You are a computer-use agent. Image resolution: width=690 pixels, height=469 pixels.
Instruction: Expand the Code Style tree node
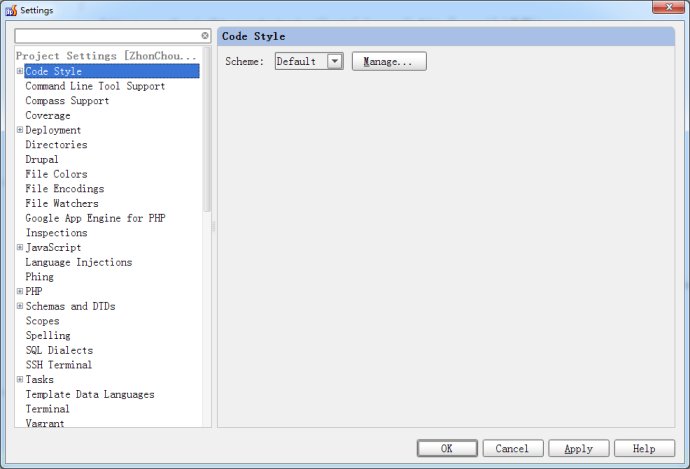click(20, 71)
